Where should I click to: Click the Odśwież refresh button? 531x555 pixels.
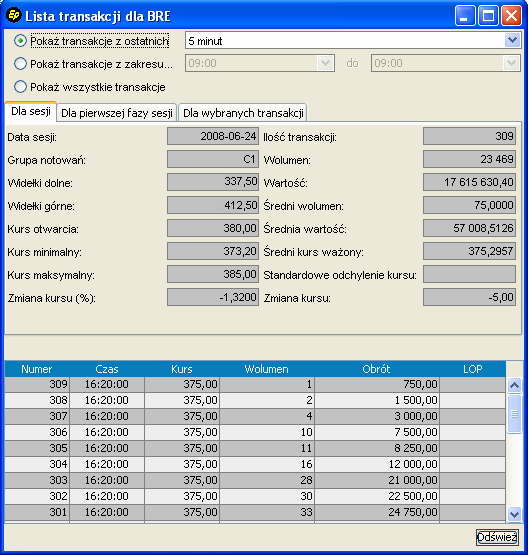[x=497, y=537]
